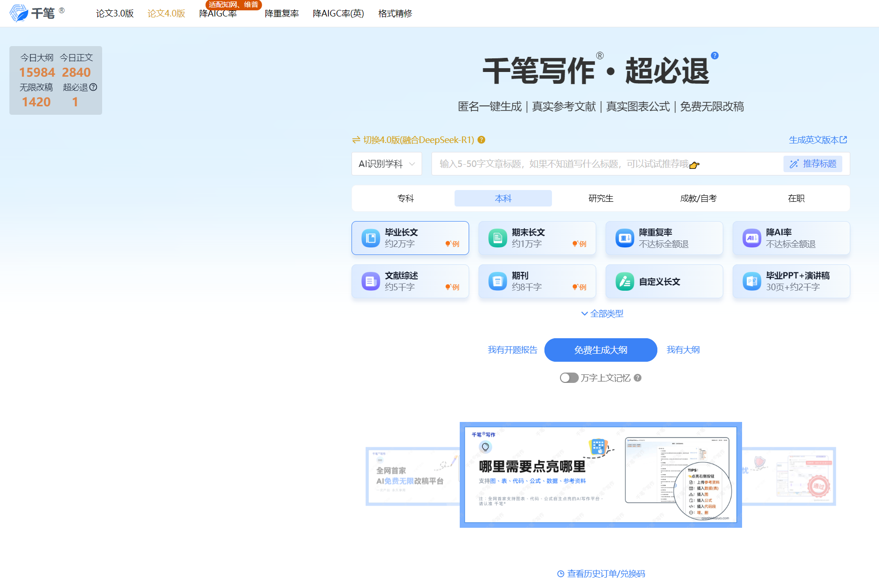The width and height of the screenshot is (879, 588).
Task: Click the 无限改稿 count 1420
Action: [36, 102]
